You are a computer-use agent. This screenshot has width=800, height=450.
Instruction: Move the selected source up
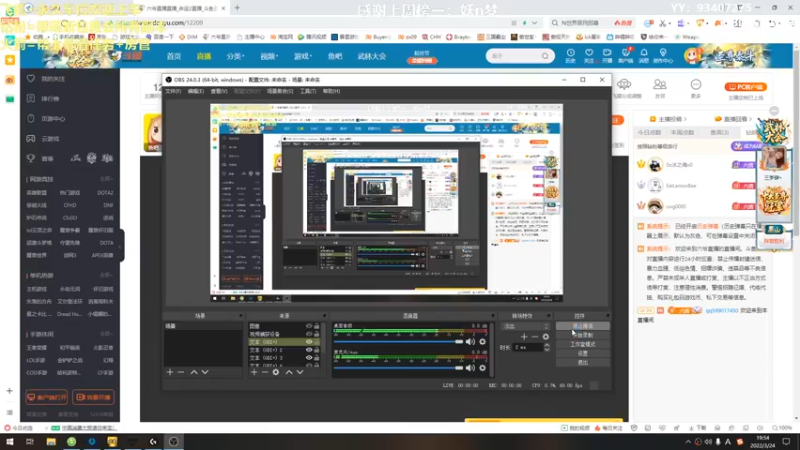pos(289,372)
